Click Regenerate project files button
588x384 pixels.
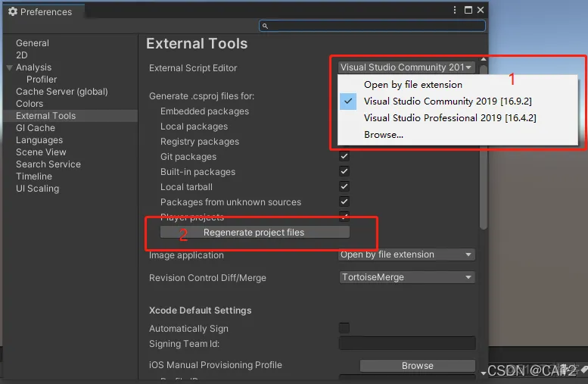click(254, 233)
